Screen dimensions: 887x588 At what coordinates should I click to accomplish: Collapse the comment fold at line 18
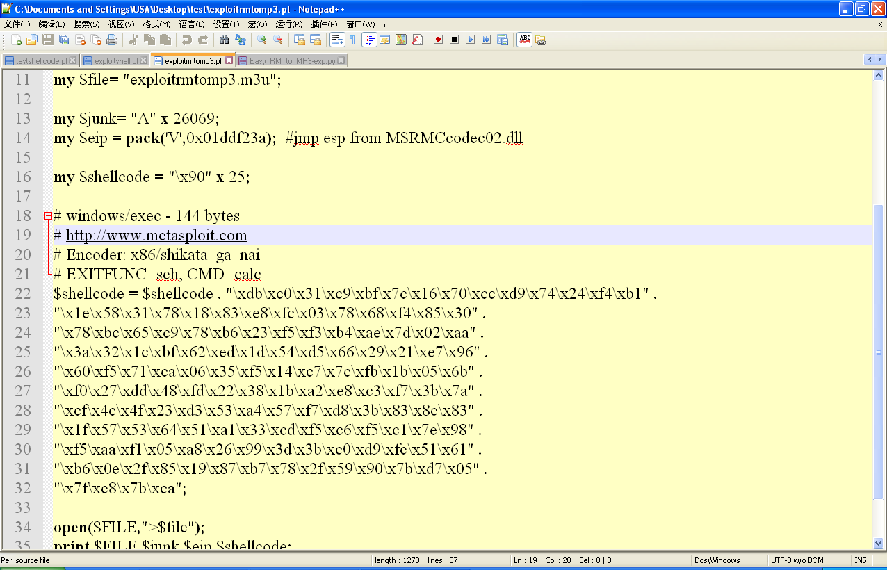[48, 215]
